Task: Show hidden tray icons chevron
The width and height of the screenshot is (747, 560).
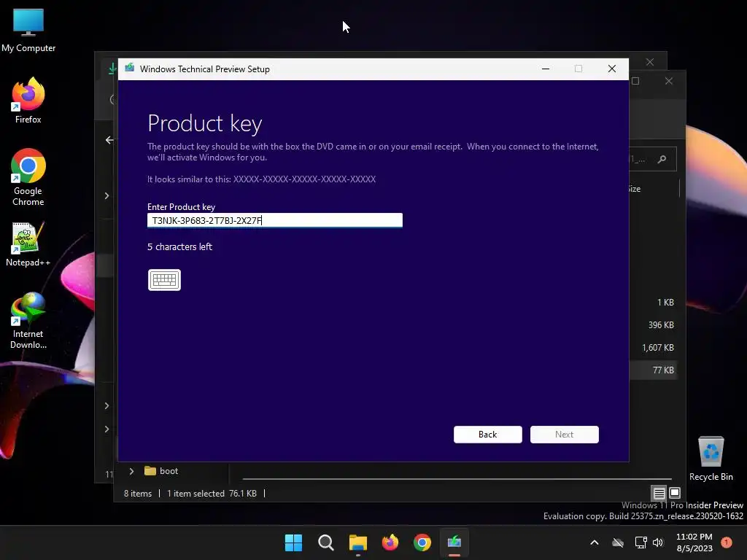Action: [594, 542]
